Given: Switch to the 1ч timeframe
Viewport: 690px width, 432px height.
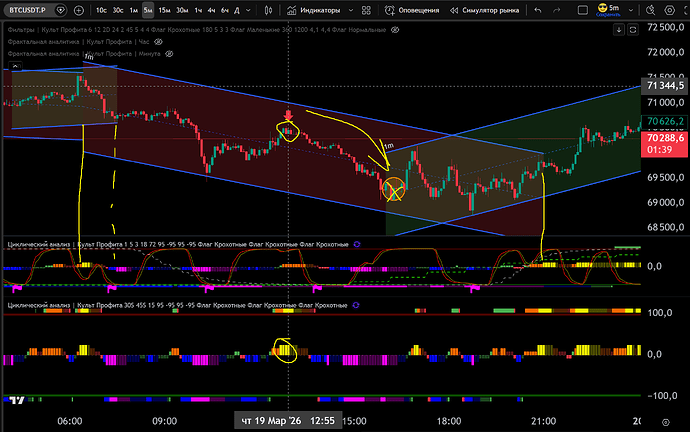Looking at the screenshot, I should [198, 10].
